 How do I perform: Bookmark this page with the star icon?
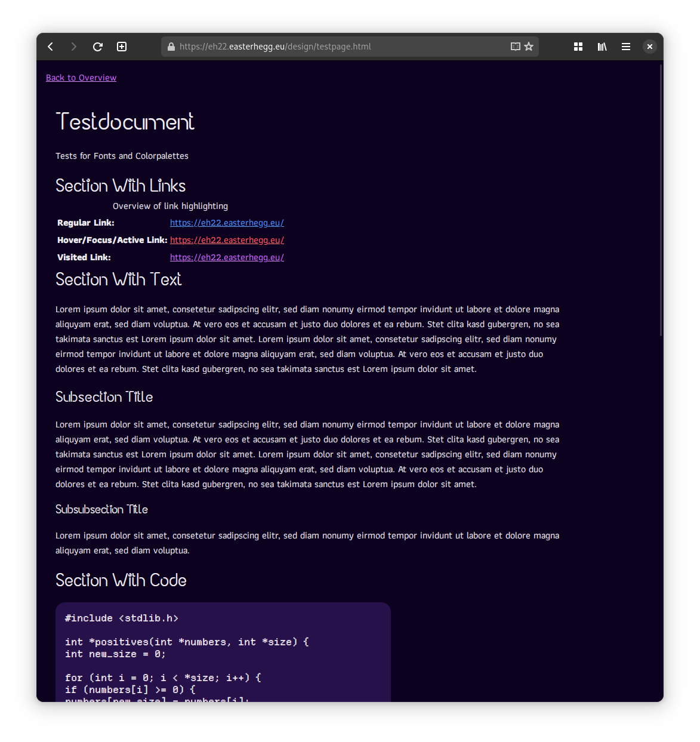tap(529, 47)
